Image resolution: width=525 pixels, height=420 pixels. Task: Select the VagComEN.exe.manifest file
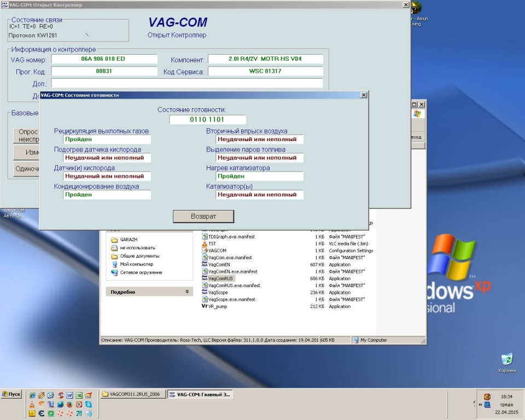(x=230, y=272)
